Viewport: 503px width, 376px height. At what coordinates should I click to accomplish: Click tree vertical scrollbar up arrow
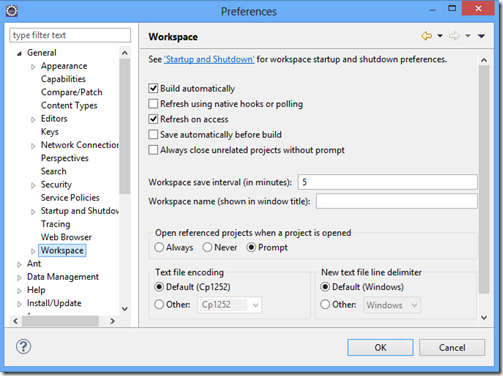125,53
